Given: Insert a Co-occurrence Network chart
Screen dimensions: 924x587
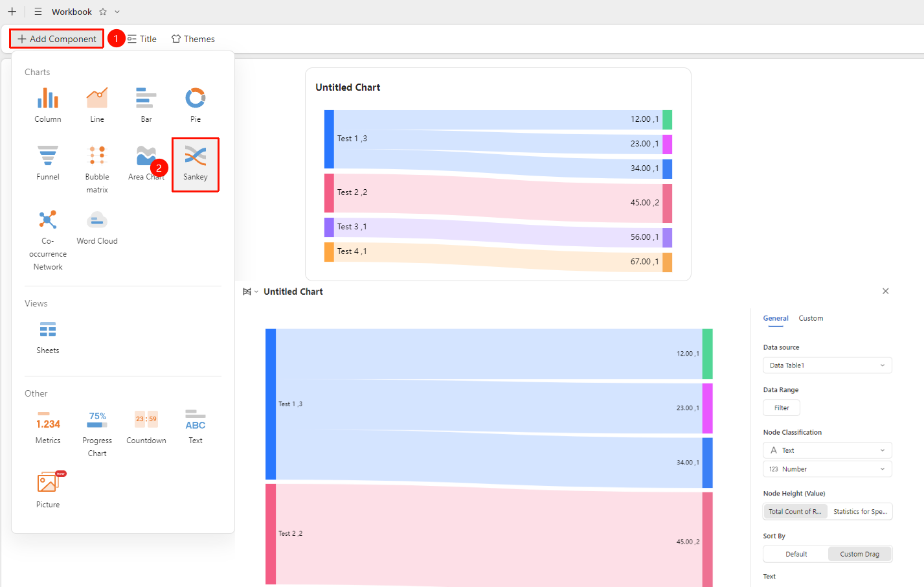Looking at the screenshot, I should coord(48,240).
